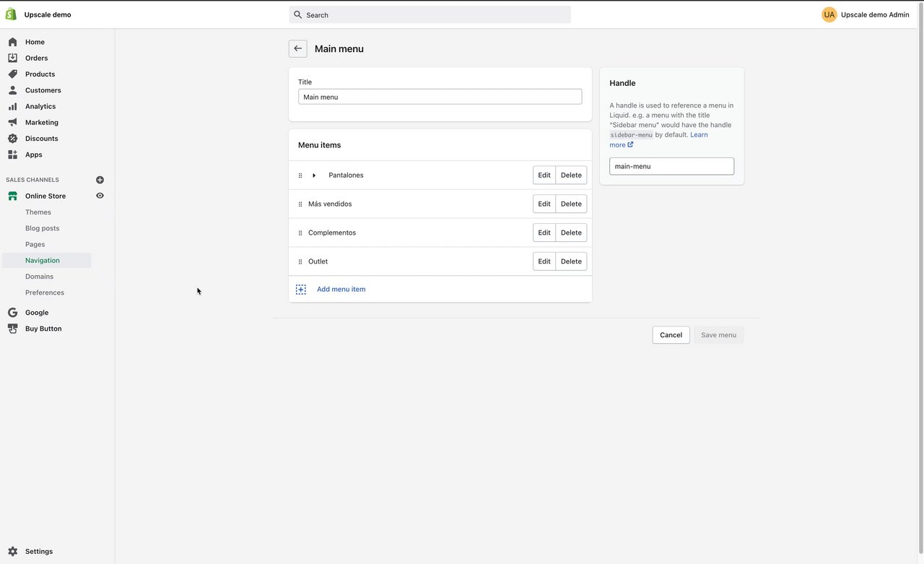
Task: Open Themes in Online Store submenu
Action: click(x=38, y=212)
